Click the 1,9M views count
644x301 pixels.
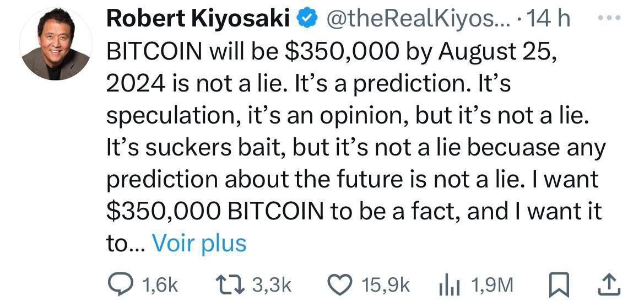click(493, 284)
